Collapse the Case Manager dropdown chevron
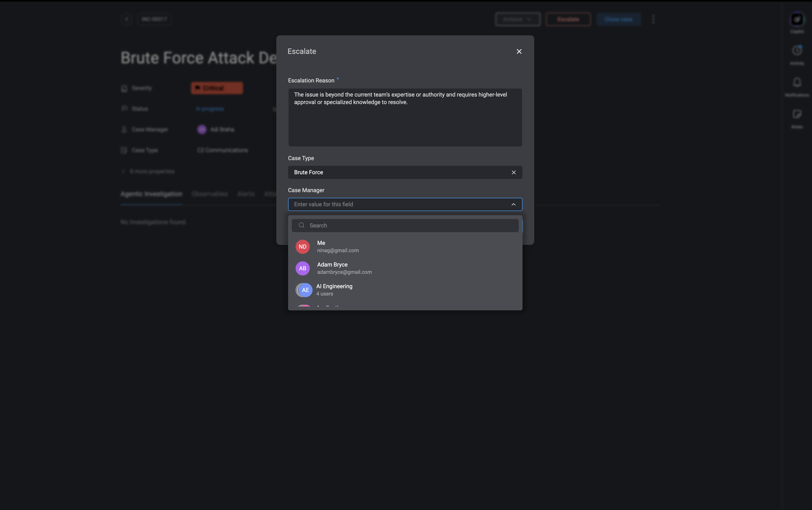 (513, 204)
